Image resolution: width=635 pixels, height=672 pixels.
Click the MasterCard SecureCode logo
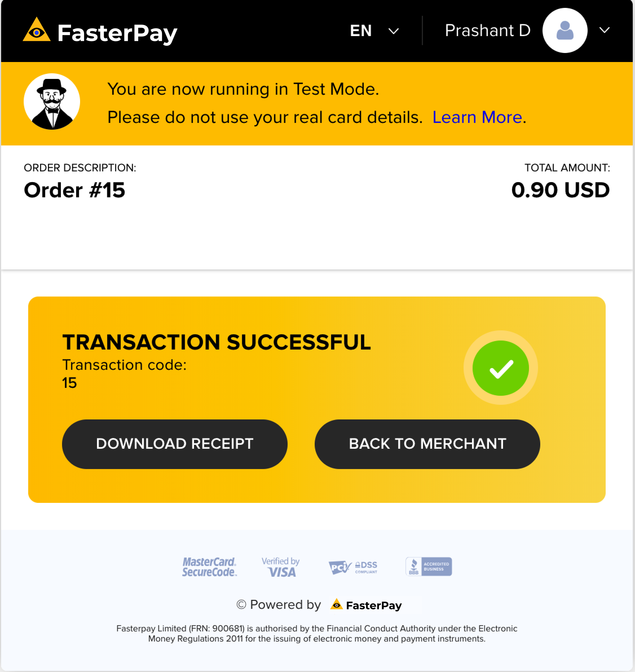(210, 567)
